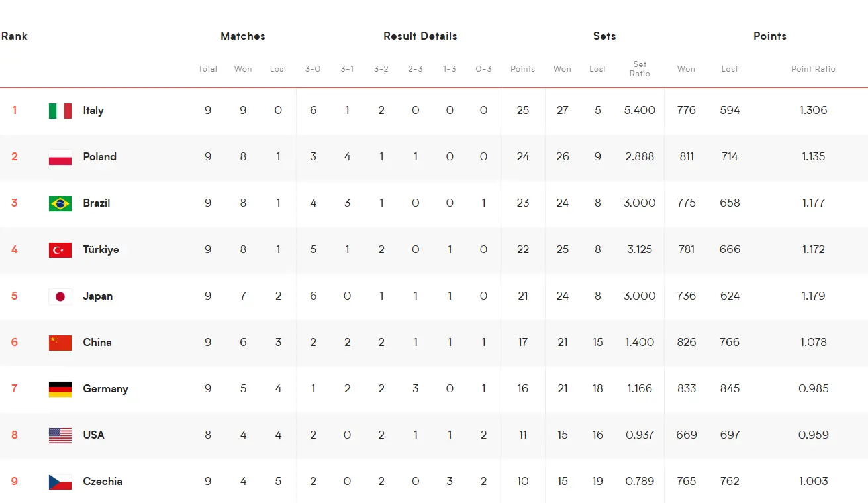
Task: Click the Brazil flag icon
Action: point(60,203)
